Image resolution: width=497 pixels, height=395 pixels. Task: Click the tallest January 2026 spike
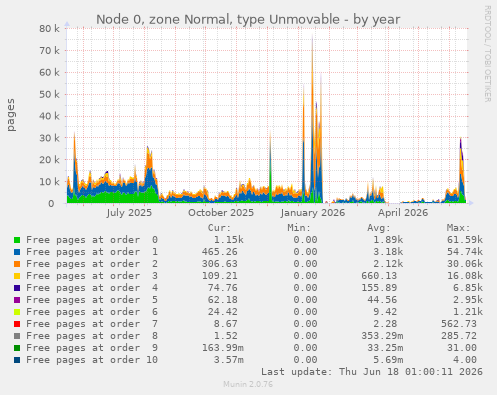[312, 117]
